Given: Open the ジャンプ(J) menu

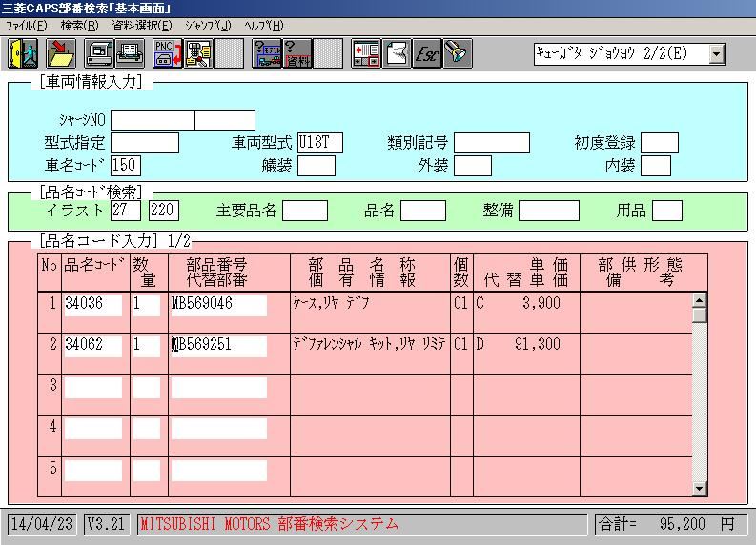Looking at the screenshot, I should 208,26.
